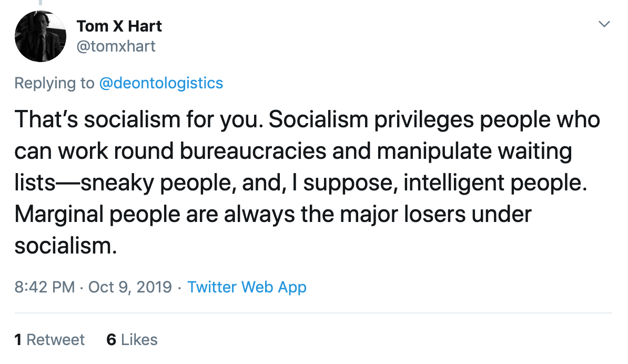
Task: Click the thread connector line above avatar
Action: [x=39, y=3]
